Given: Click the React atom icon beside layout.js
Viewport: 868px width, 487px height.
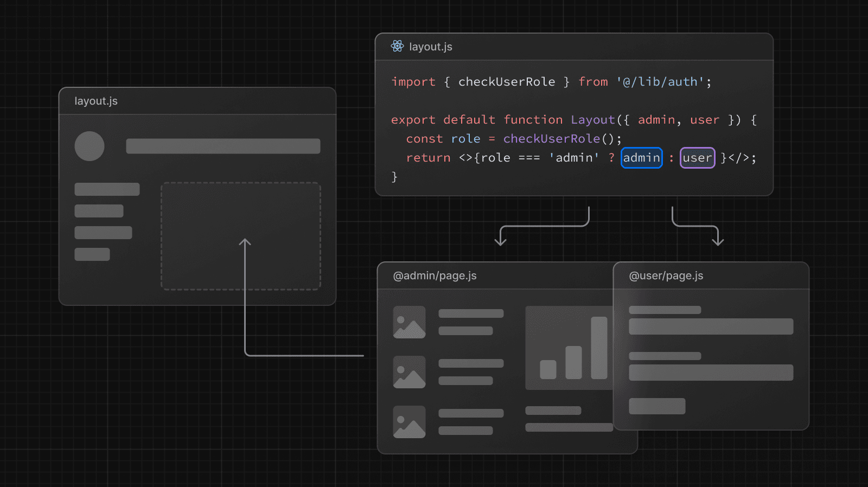Looking at the screenshot, I should pyautogui.click(x=397, y=46).
